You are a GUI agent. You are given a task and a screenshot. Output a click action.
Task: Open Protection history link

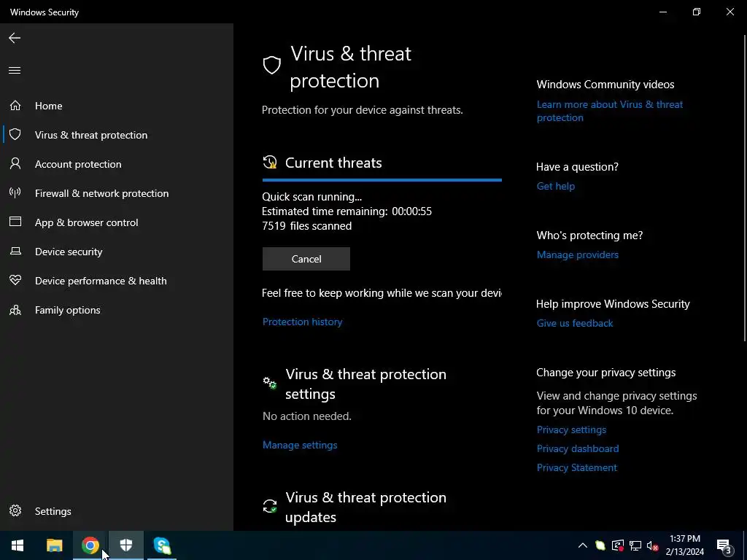(x=302, y=322)
